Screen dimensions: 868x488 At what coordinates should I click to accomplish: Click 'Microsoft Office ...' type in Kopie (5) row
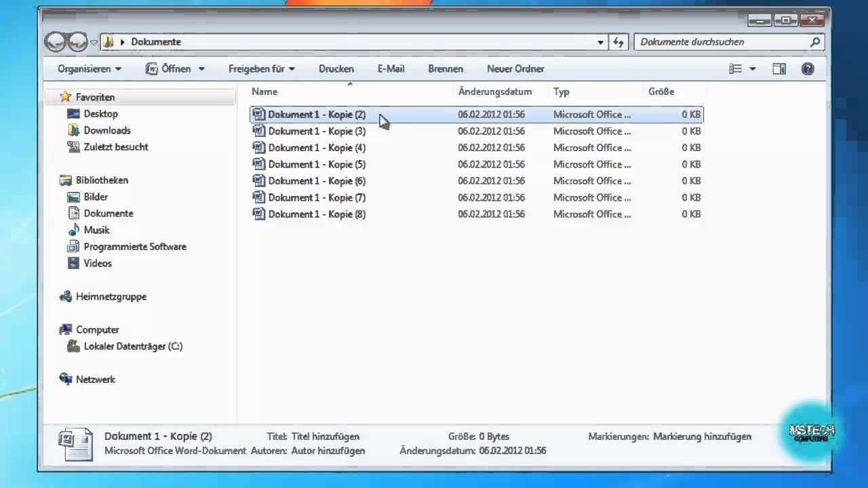(x=592, y=164)
